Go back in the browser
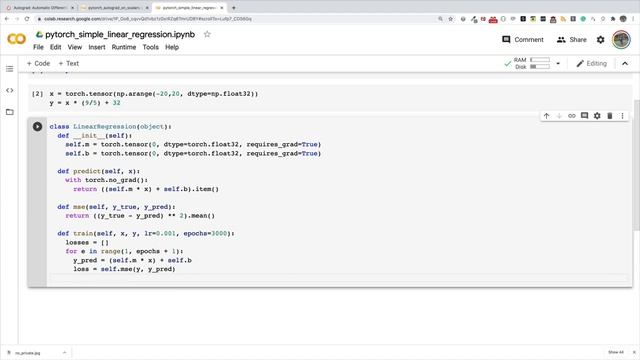640x360 pixels. (7, 19)
